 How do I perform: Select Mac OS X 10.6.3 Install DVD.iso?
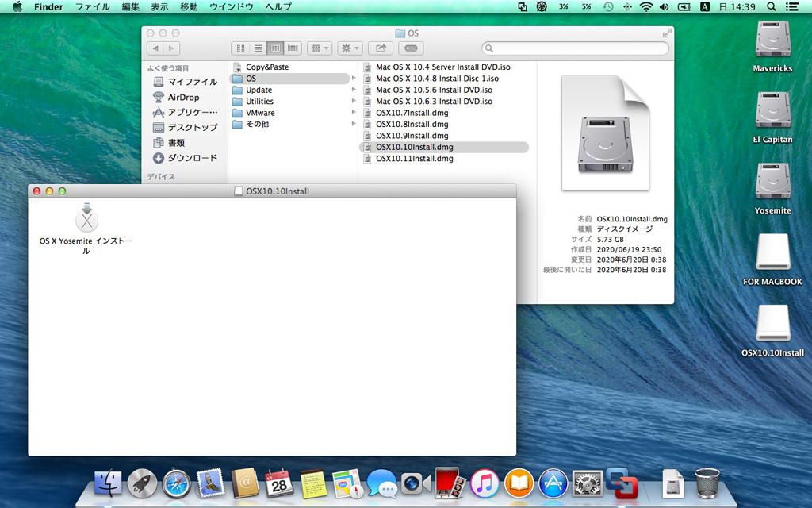pyautogui.click(x=444, y=102)
